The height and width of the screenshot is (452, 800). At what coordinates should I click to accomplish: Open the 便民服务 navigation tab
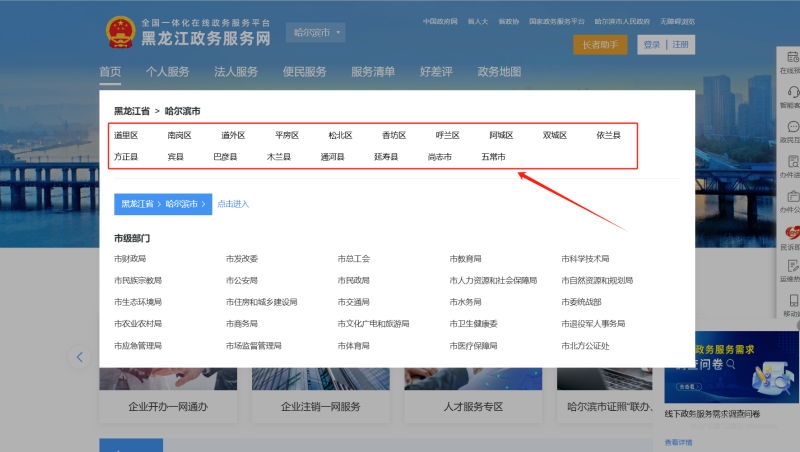point(305,71)
